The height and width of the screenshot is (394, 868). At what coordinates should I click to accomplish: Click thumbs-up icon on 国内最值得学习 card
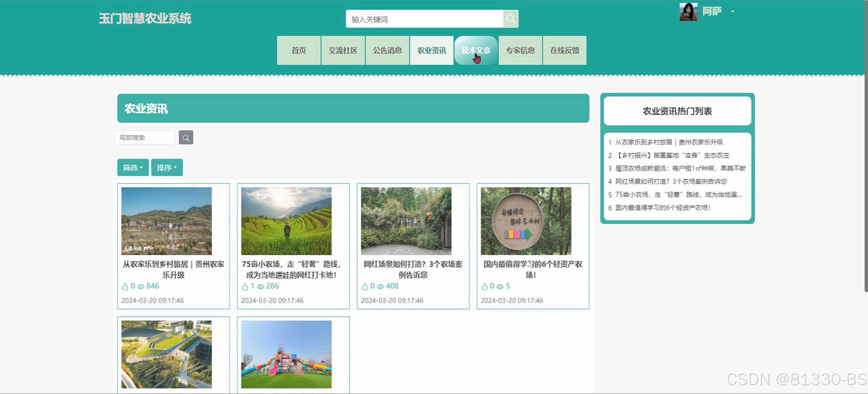click(x=484, y=286)
